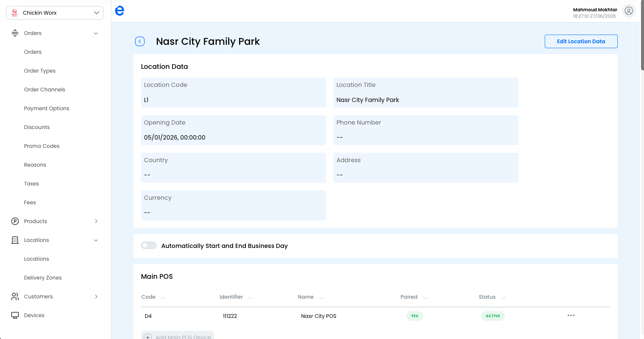Go to Payment Options
The height and width of the screenshot is (339, 644).
(47, 108)
